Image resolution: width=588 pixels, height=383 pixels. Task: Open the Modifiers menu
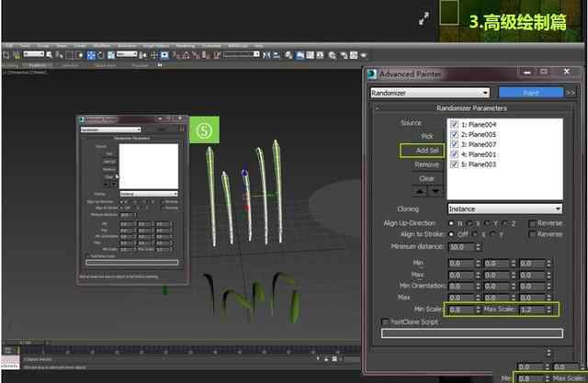(x=102, y=44)
